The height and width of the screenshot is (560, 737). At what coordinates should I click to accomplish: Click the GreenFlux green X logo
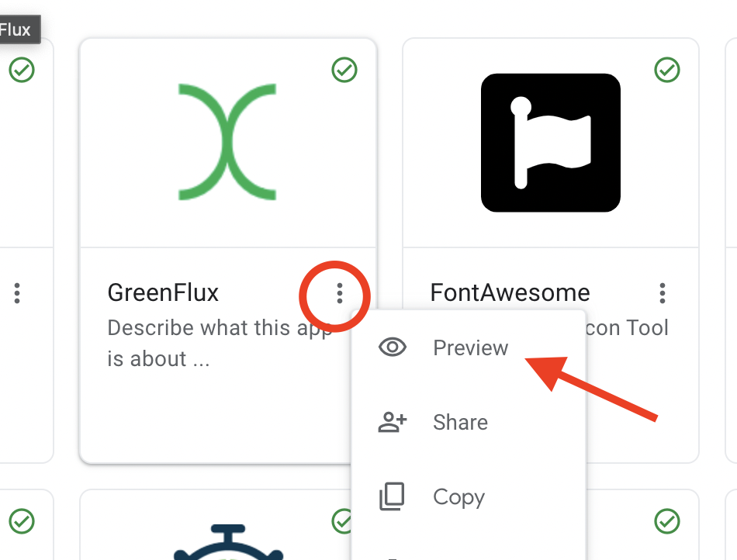(227, 142)
